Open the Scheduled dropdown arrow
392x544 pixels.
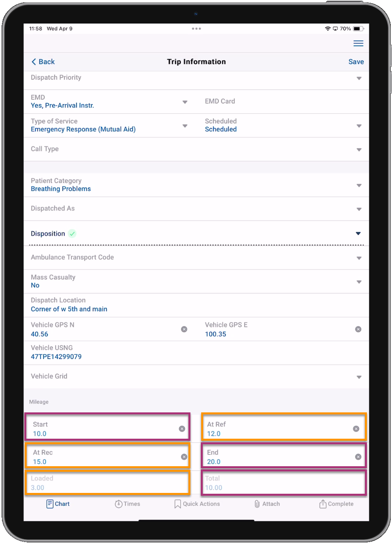(x=359, y=126)
